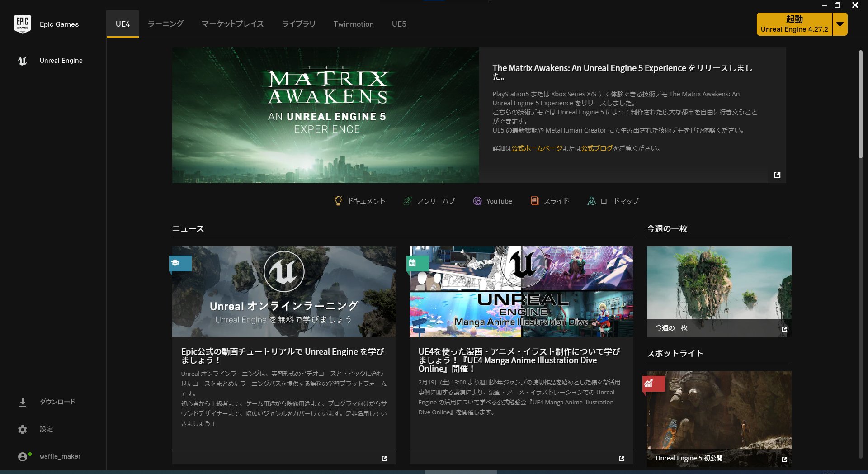
Task: Click the Unreal オンラインラーニング thumbnail
Action: tap(284, 292)
